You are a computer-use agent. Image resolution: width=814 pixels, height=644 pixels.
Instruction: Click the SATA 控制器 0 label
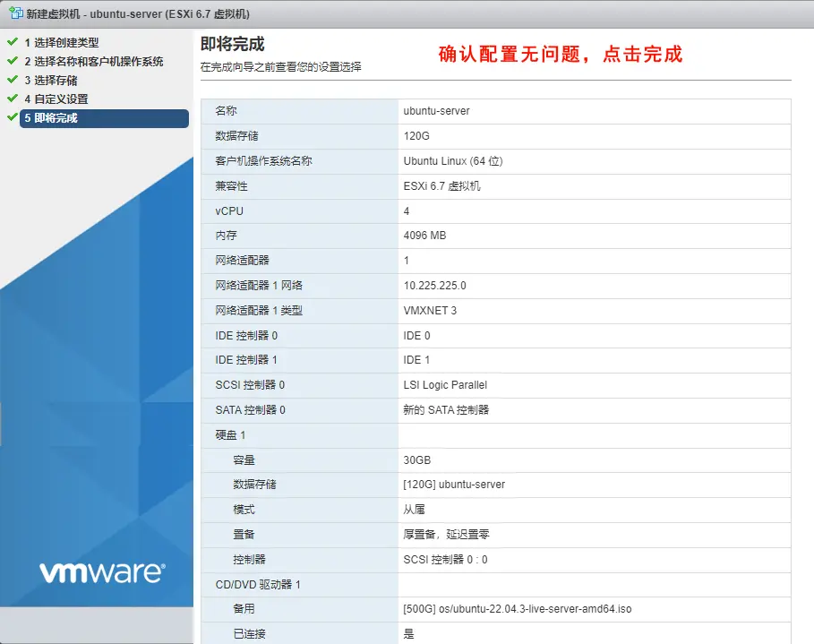tap(251, 409)
